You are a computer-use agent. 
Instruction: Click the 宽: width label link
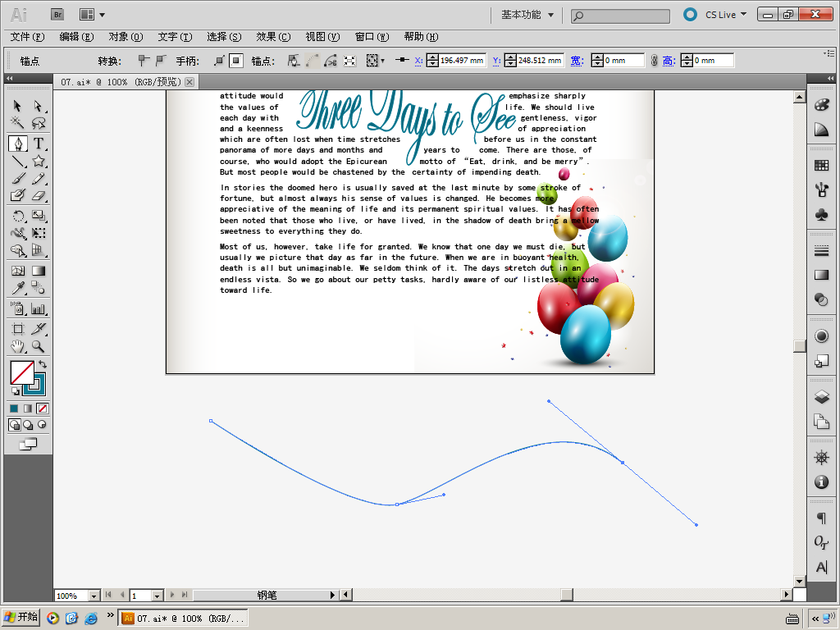tap(577, 61)
